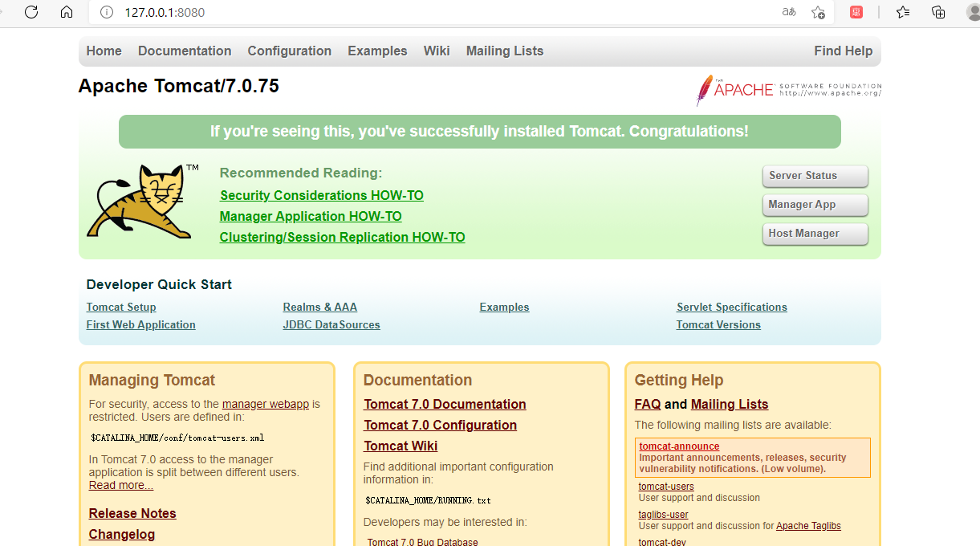Open the Collections icon
This screenshot has height=546, width=980.
(938, 12)
